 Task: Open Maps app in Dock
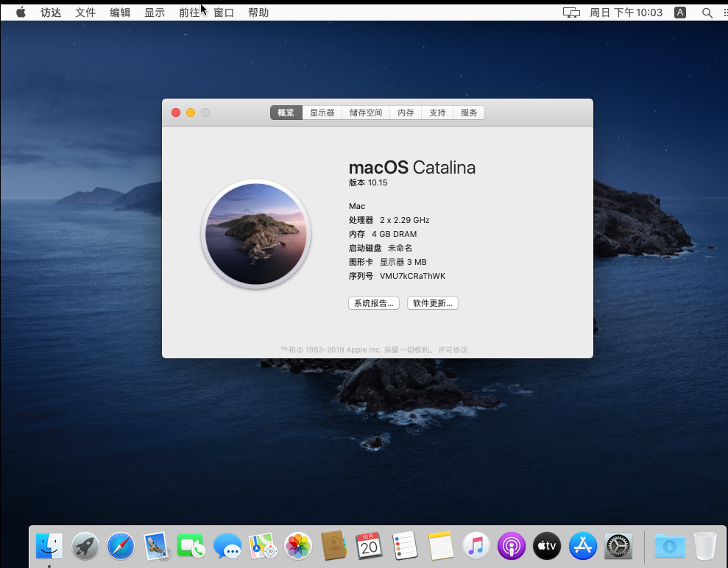point(263,546)
